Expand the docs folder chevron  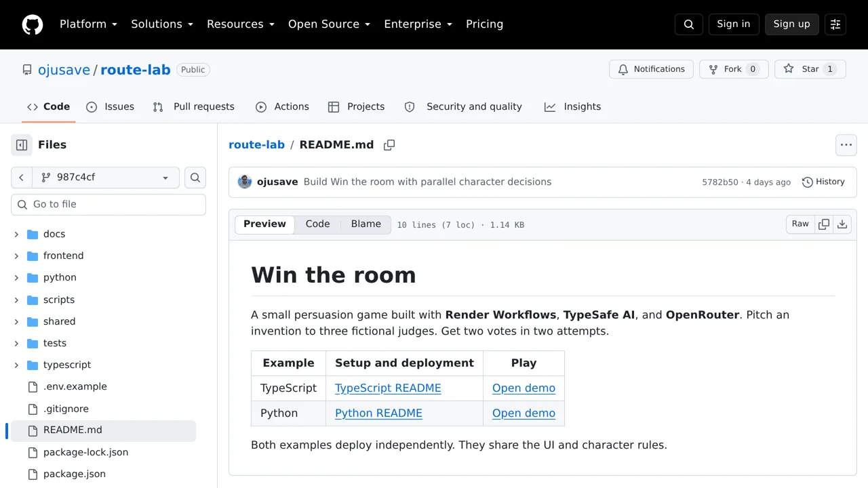click(16, 235)
